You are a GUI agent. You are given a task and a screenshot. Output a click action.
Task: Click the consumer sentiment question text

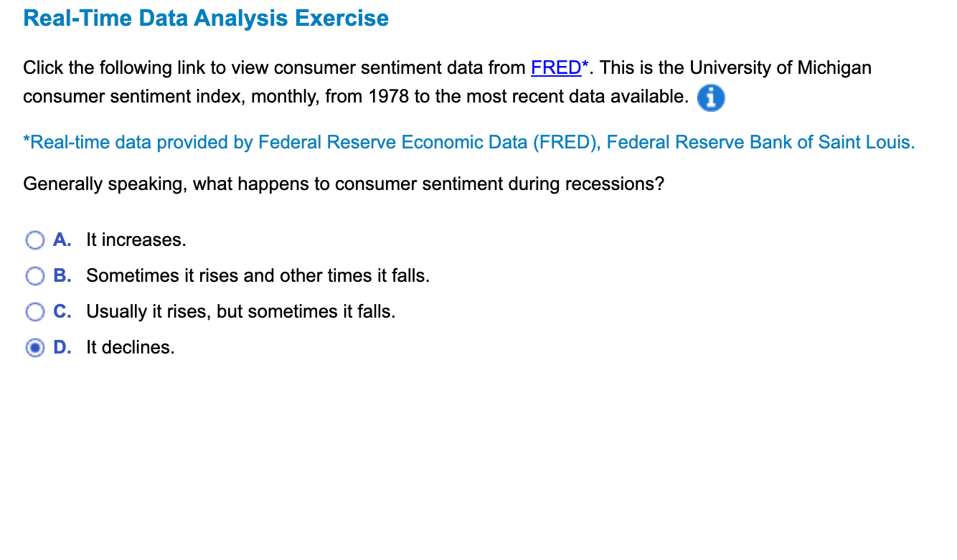pyautogui.click(x=344, y=184)
